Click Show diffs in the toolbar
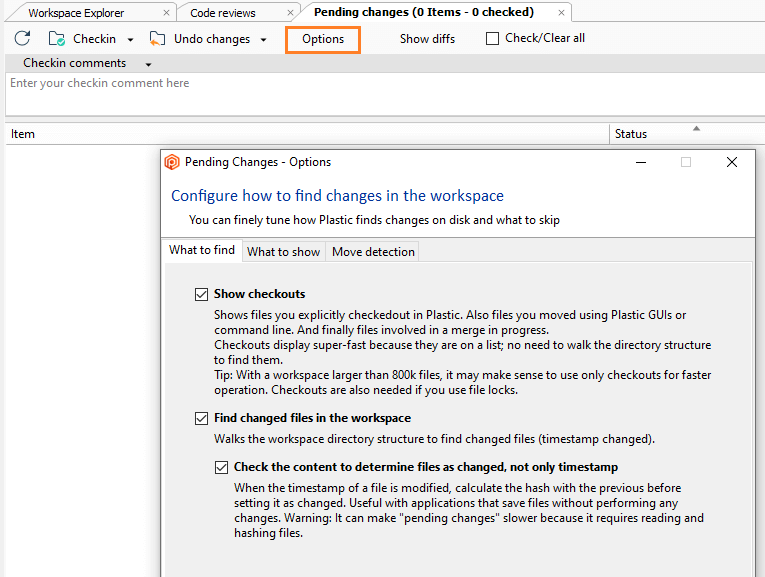Image resolution: width=765 pixels, height=577 pixels. [427, 39]
